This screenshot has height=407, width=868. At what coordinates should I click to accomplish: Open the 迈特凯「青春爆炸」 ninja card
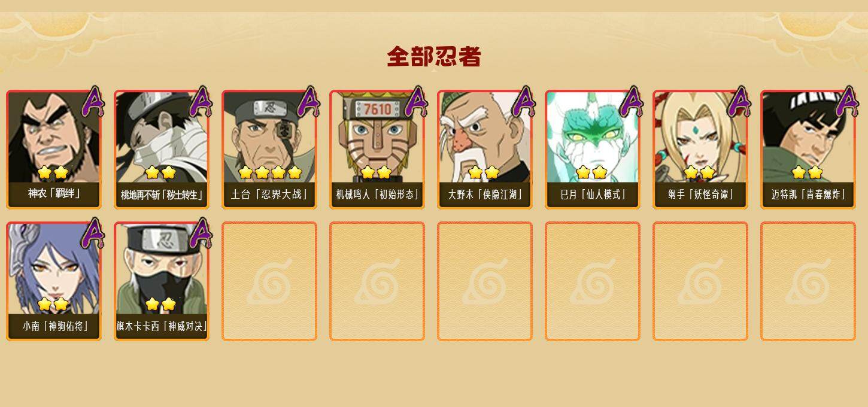coord(808,150)
